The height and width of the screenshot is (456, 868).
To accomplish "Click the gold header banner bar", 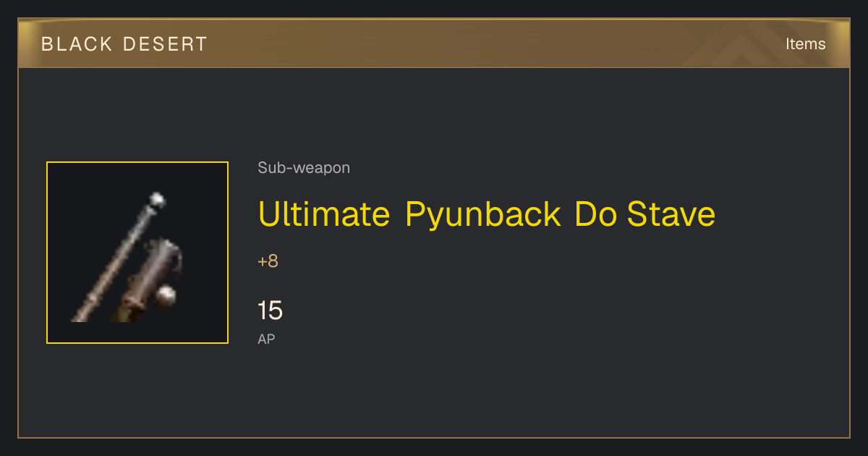I will [434, 43].
